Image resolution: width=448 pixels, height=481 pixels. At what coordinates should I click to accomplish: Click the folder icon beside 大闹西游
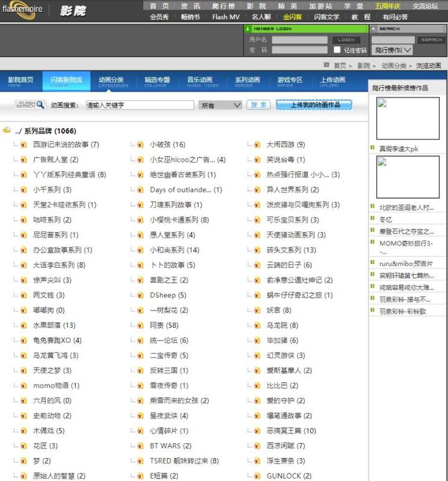tap(257, 145)
